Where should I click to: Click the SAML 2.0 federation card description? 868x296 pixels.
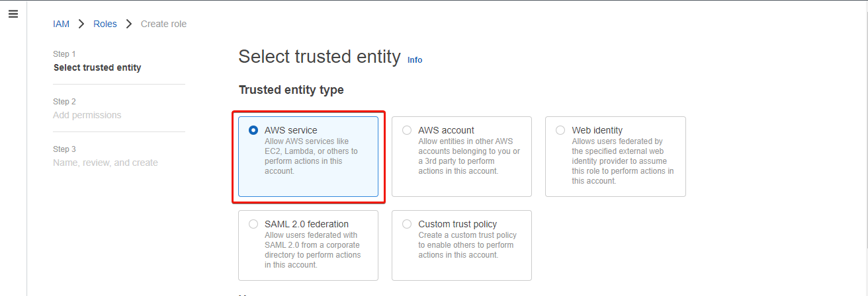(313, 250)
